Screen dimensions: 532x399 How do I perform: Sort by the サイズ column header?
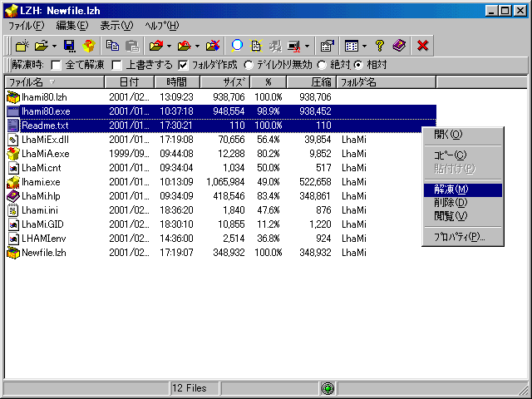(x=225, y=82)
